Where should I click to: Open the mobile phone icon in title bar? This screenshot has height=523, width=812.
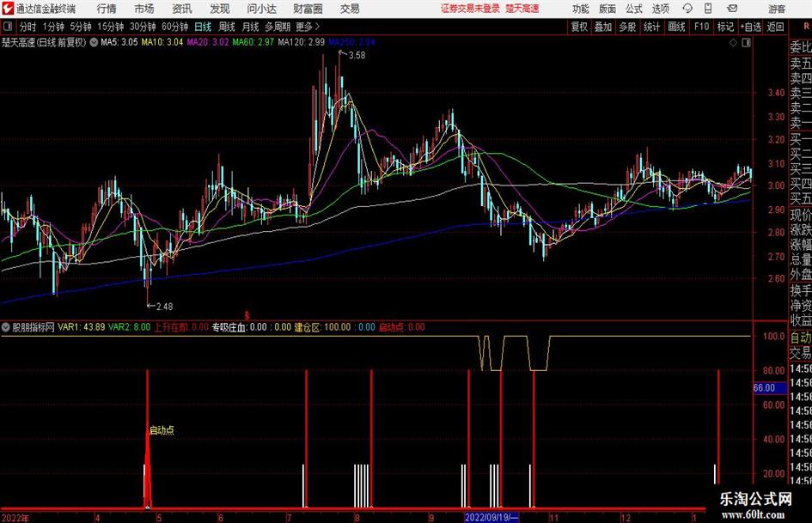[708, 9]
